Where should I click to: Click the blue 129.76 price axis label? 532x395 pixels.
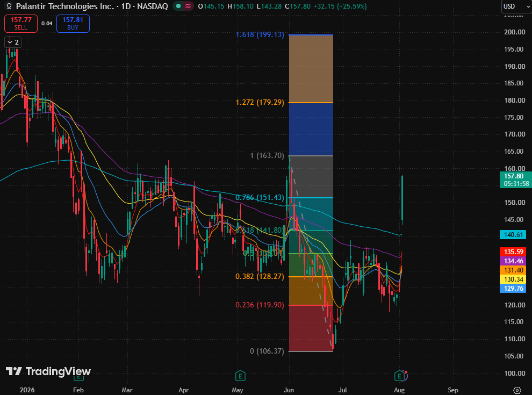point(513,289)
